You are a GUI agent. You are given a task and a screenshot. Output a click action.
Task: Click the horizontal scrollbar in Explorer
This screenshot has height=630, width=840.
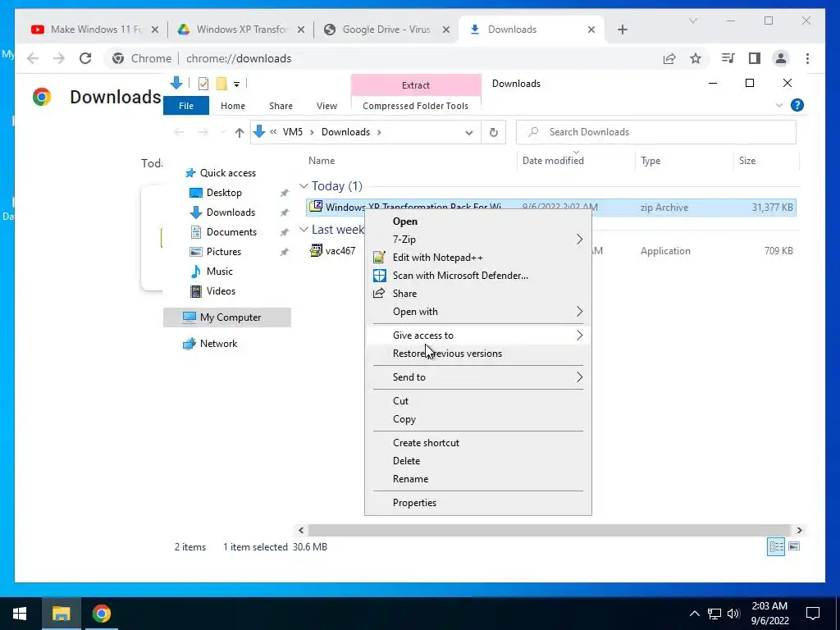click(550, 531)
